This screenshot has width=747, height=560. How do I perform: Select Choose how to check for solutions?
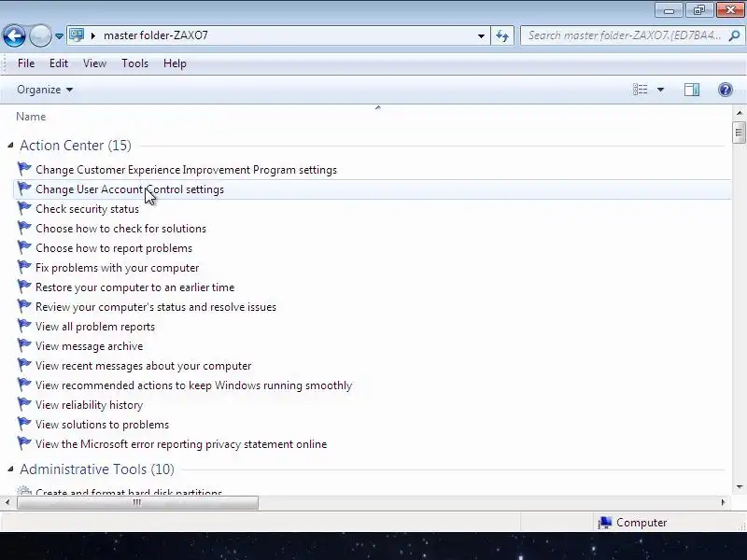pos(121,229)
